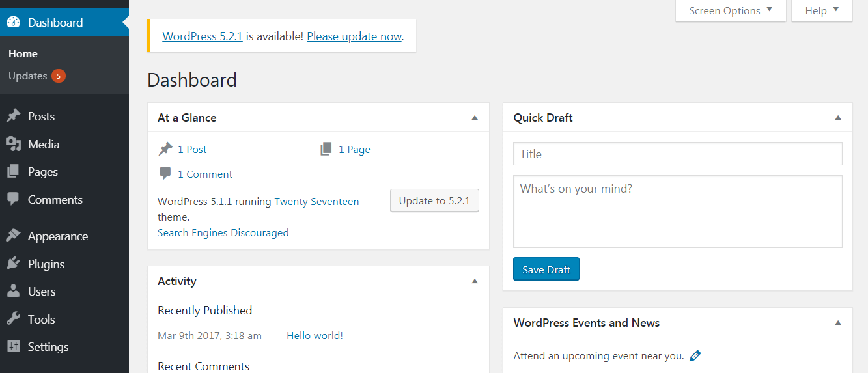868x373 pixels.
Task: Focus the Quick Draft Title field
Action: tap(677, 154)
